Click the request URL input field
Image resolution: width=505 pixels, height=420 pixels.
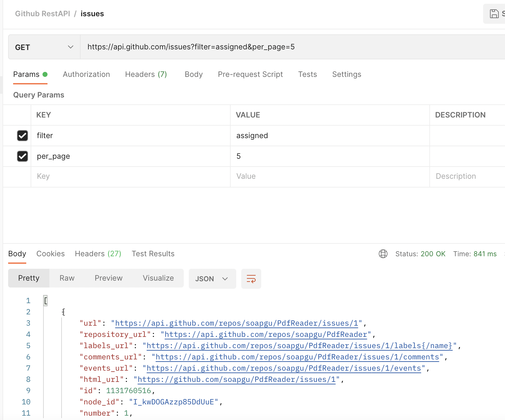(292, 47)
